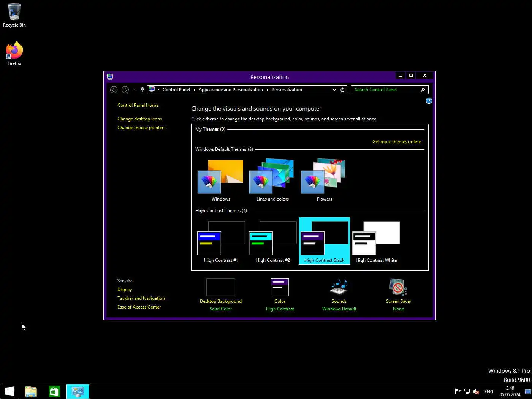The image size is (532, 399).
Task: Open Change desktop icons link
Action: 139,119
